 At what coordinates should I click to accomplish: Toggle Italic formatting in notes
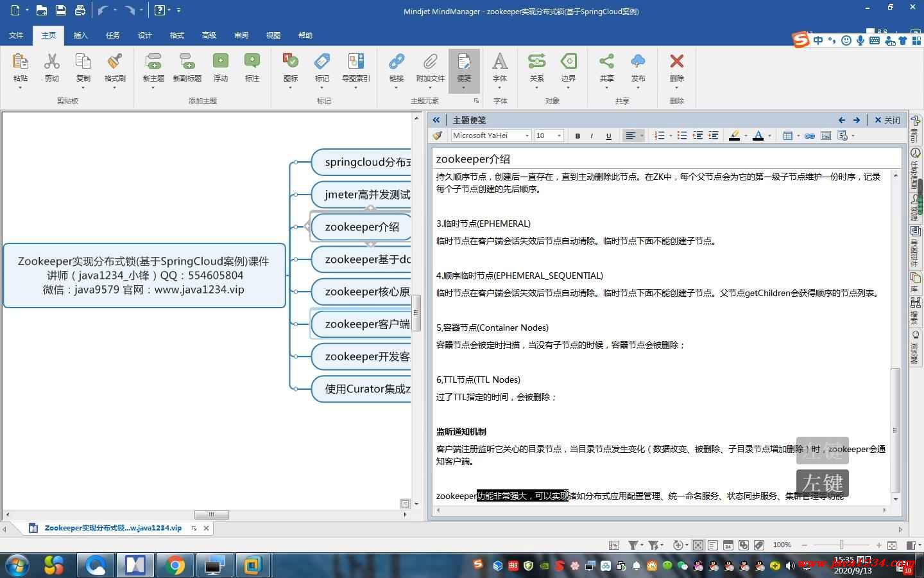pos(592,136)
